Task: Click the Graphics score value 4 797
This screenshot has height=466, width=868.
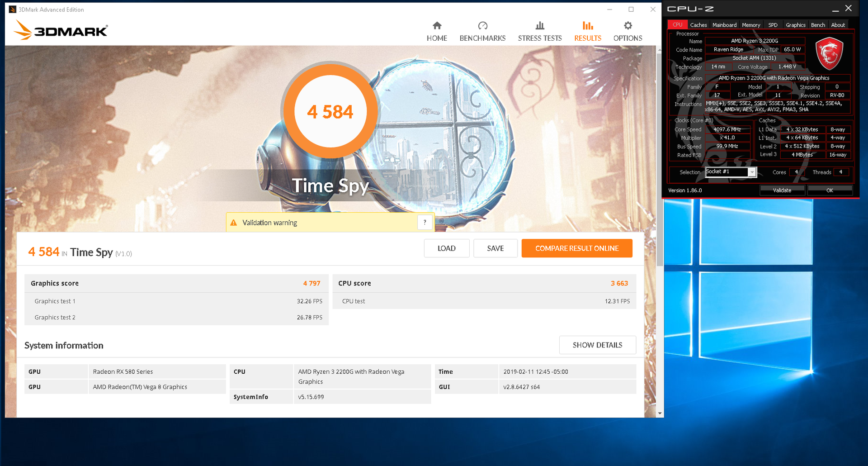Action: click(311, 283)
